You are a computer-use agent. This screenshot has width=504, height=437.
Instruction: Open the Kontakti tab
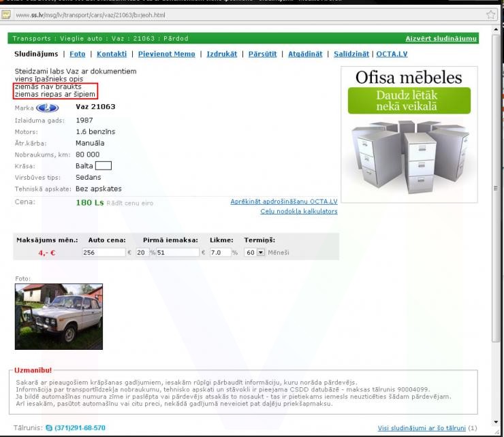click(112, 54)
